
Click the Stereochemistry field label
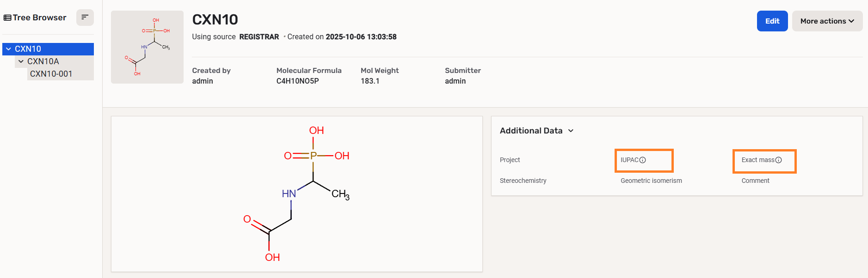523,181
